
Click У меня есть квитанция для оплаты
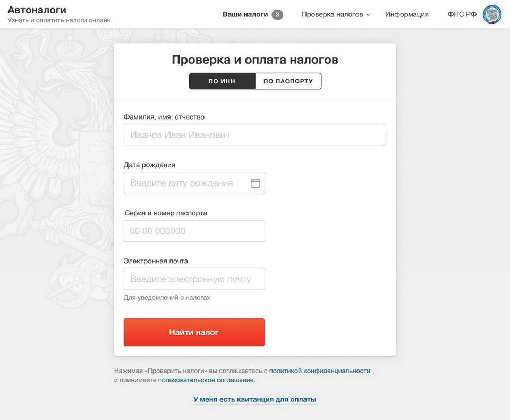click(254, 399)
